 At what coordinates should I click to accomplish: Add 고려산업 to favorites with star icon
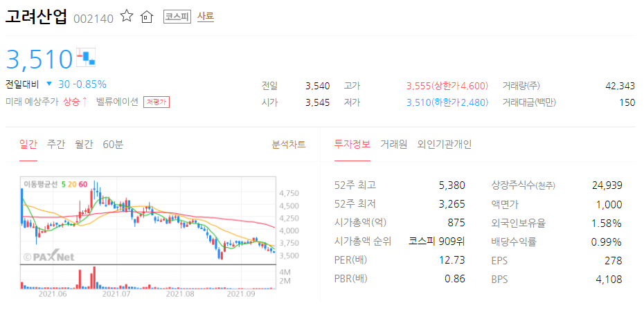[127, 17]
